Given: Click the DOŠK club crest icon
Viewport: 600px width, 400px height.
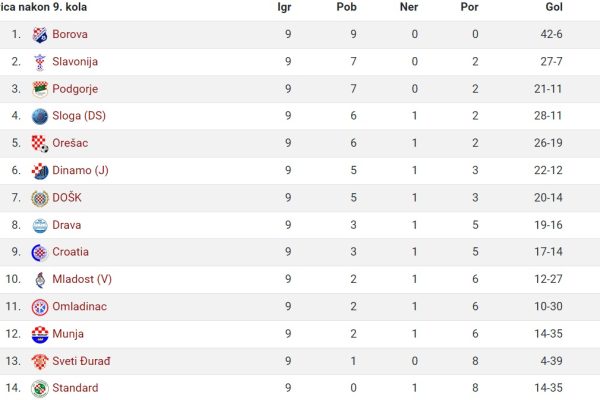Looking at the screenshot, I should 40,198.
